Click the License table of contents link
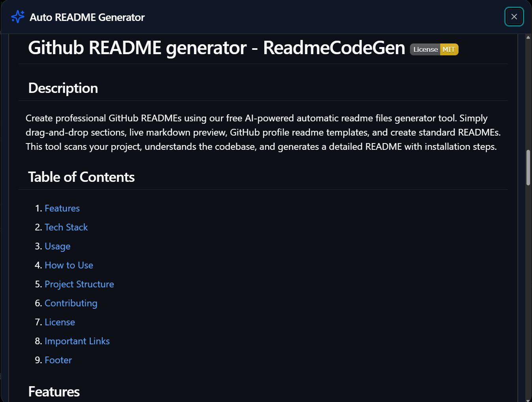The width and height of the screenshot is (532, 402). pyautogui.click(x=60, y=322)
